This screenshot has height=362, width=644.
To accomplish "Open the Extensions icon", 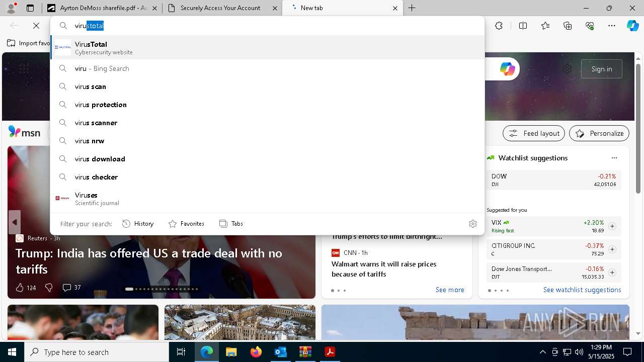I will point(499,26).
